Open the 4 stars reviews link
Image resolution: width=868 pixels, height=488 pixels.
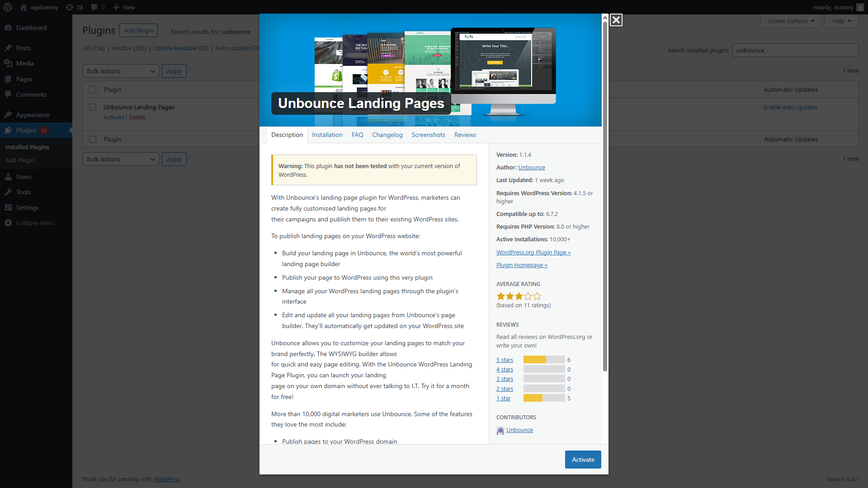click(x=505, y=369)
